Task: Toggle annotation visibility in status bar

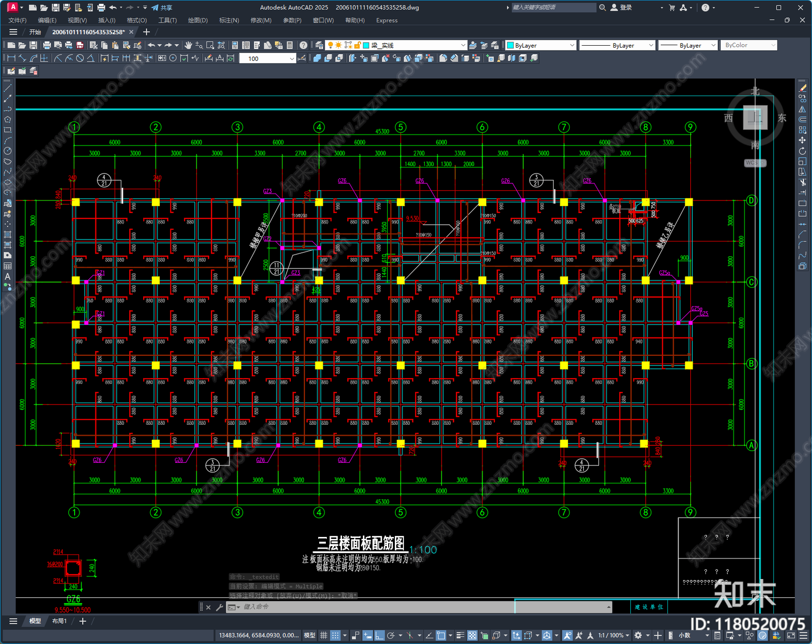Action: click(567, 635)
